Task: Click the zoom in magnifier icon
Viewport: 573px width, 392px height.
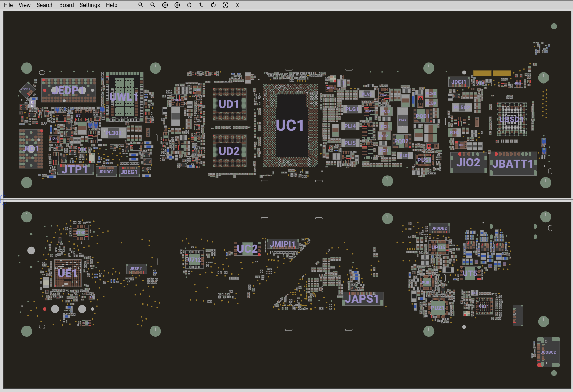Action: click(153, 5)
